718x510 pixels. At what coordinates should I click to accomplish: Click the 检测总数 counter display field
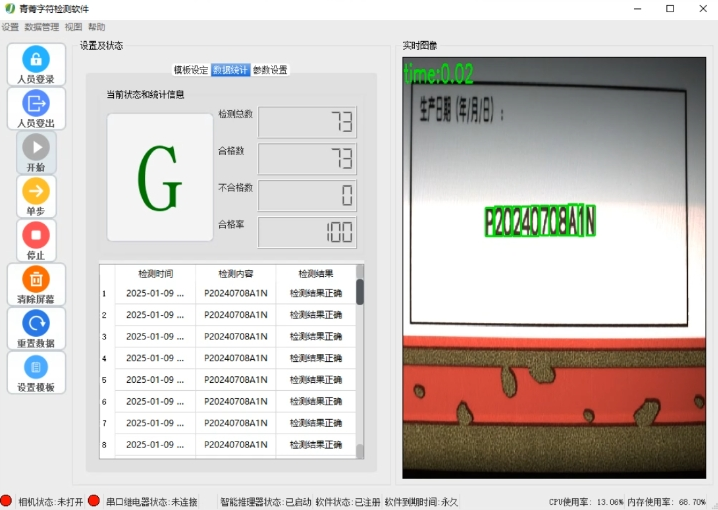(307, 122)
